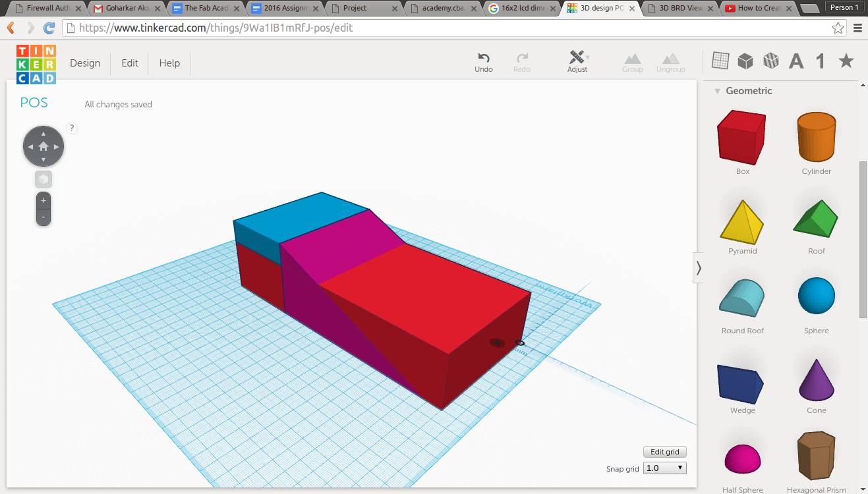The width and height of the screenshot is (868, 494).
Task: Pick the brown Hexagonal Prism shape
Action: click(x=816, y=456)
